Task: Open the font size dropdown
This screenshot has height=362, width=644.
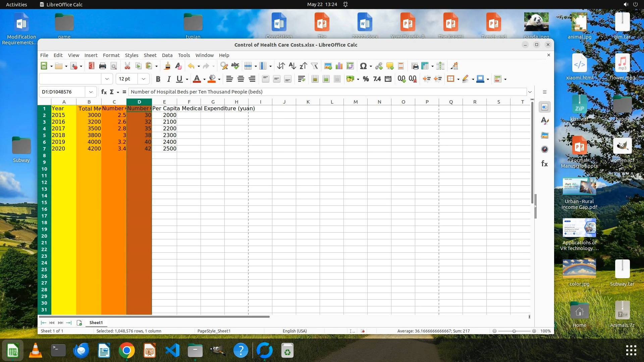Action: coord(144,79)
